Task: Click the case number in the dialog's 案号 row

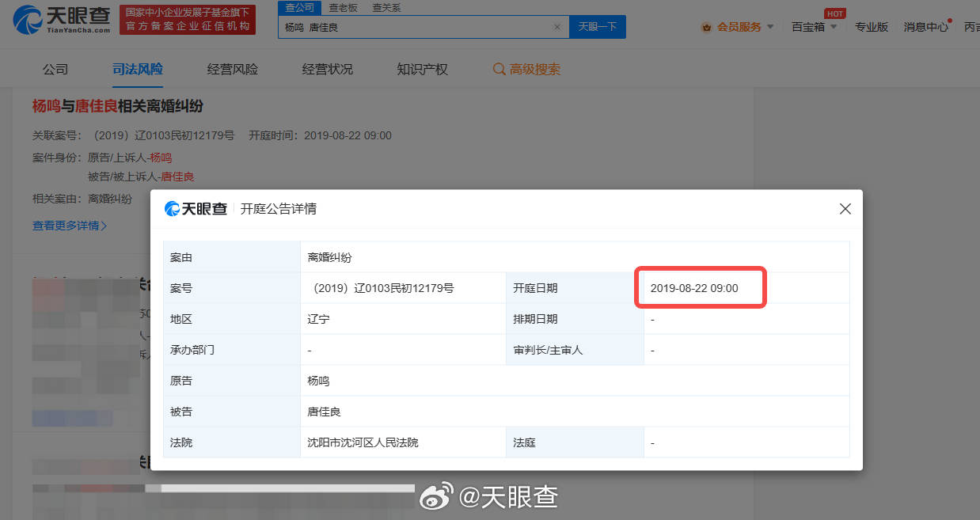Action: click(x=381, y=288)
